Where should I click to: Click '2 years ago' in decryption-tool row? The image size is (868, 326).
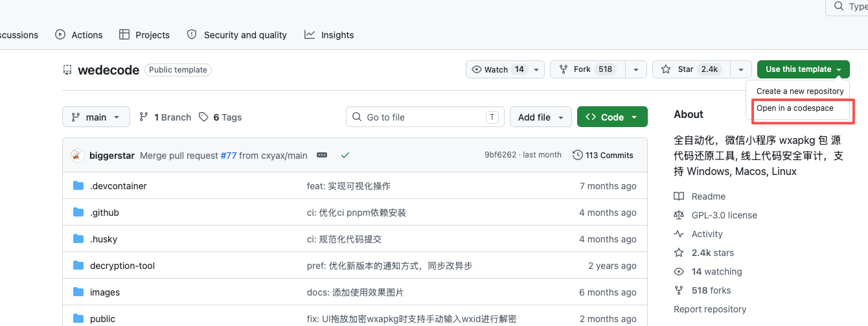click(x=612, y=266)
